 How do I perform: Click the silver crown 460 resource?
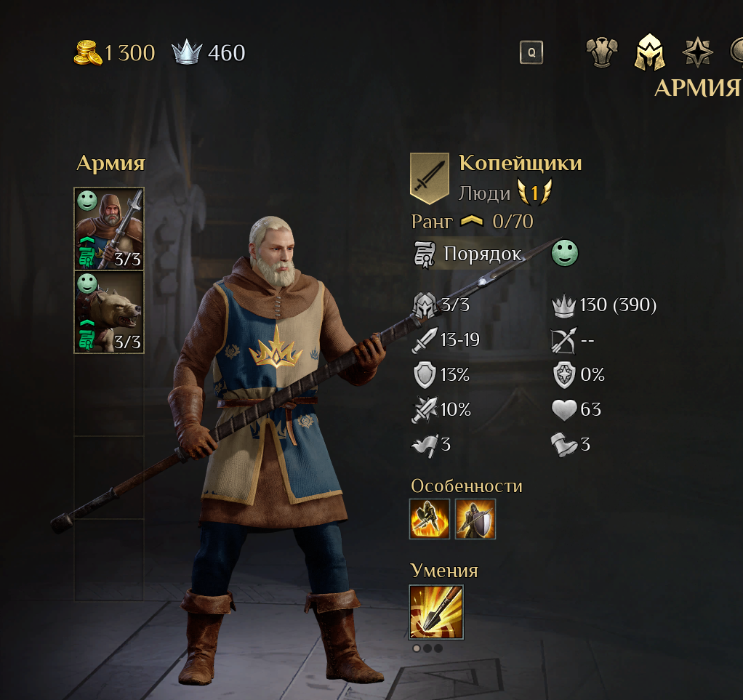(209, 52)
